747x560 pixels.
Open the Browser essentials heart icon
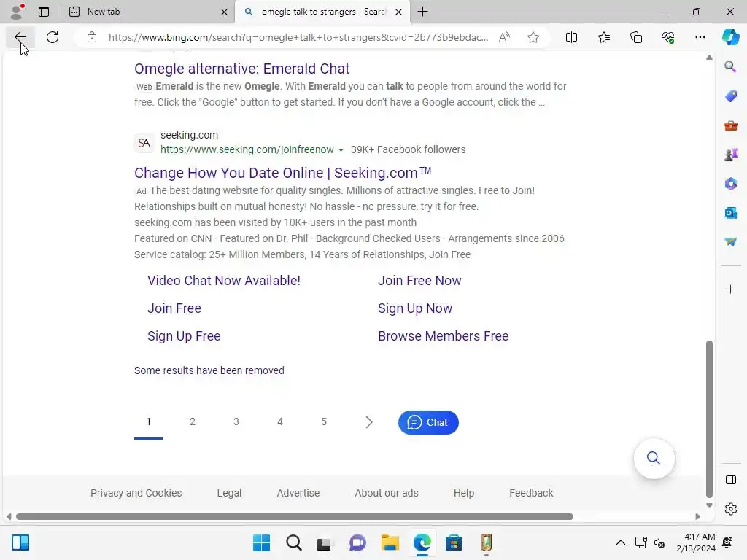coord(668,37)
